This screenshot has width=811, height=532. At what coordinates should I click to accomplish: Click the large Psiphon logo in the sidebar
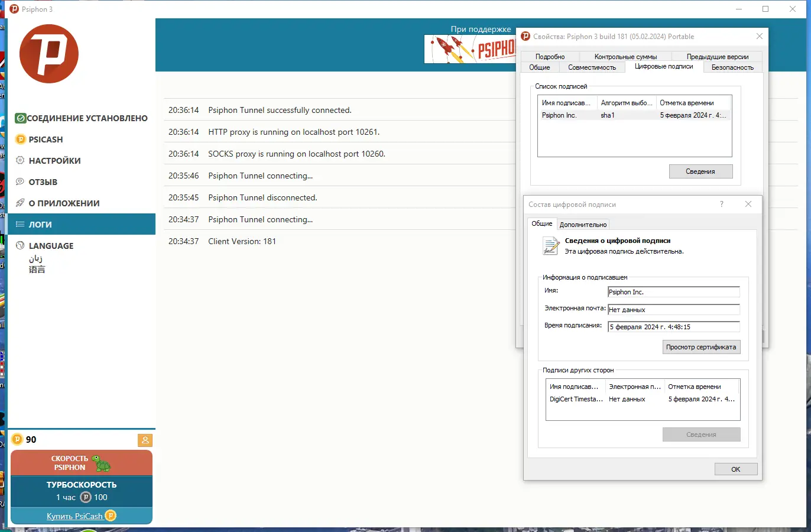[49, 54]
